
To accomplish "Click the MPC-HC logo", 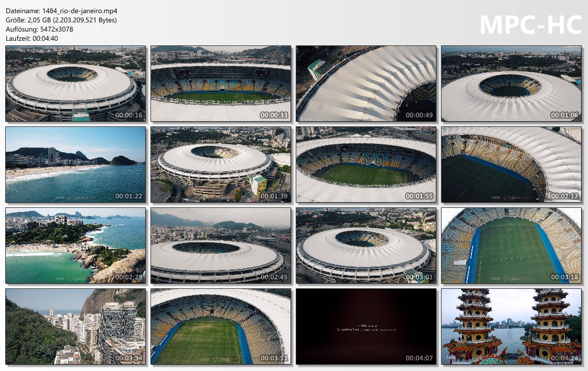I will pyautogui.click(x=531, y=25).
